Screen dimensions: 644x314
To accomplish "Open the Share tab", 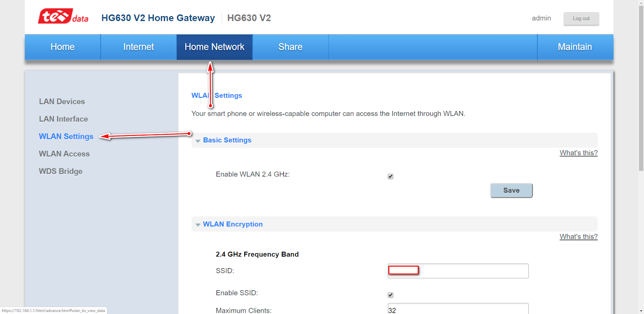I will tap(290, 47).
